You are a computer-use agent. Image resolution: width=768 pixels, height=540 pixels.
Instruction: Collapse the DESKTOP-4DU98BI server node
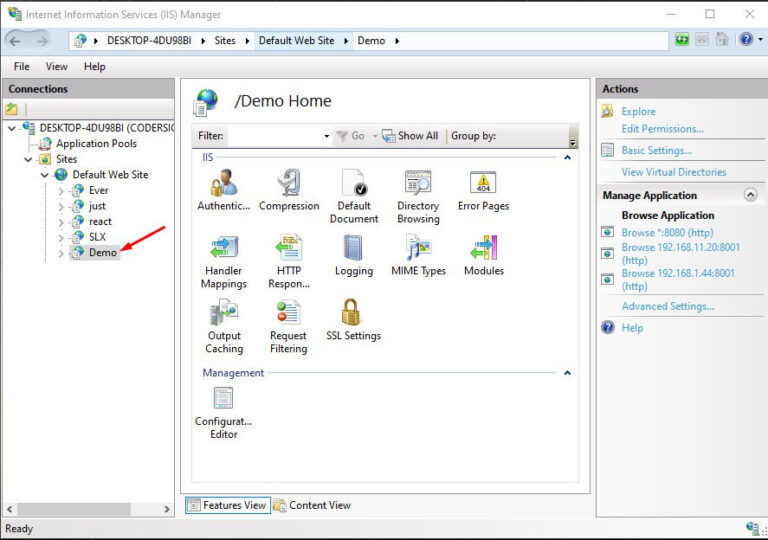pos(12,128)
